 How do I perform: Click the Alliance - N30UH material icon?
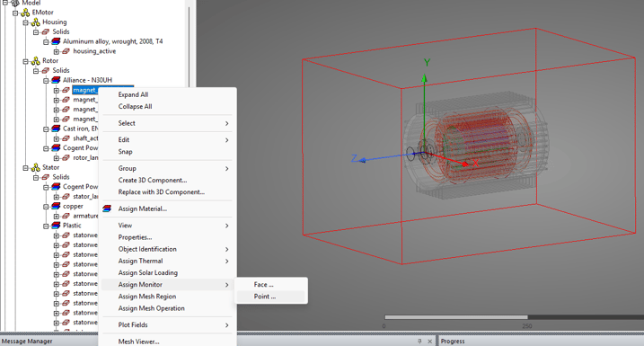coord(56,80)
